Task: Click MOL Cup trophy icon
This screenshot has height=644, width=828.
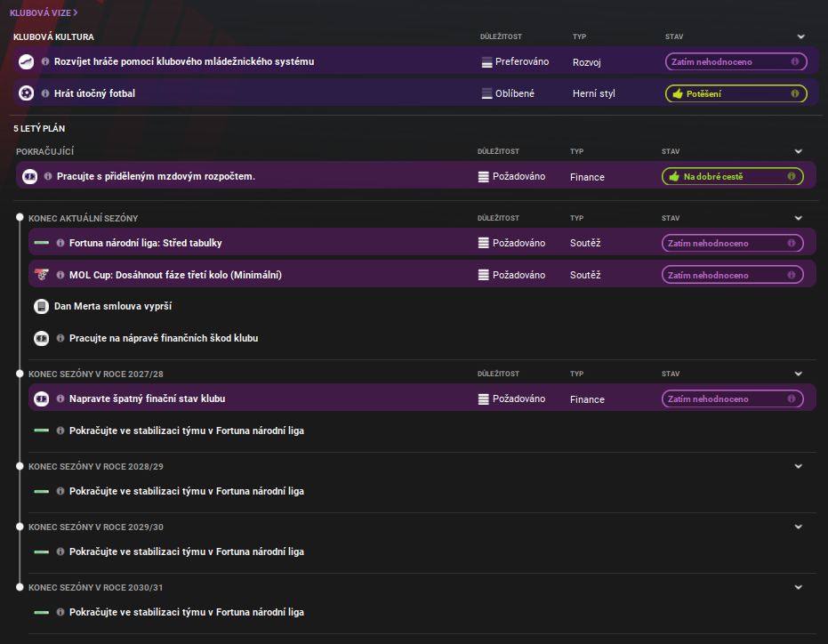Action: tap(41, 275)
